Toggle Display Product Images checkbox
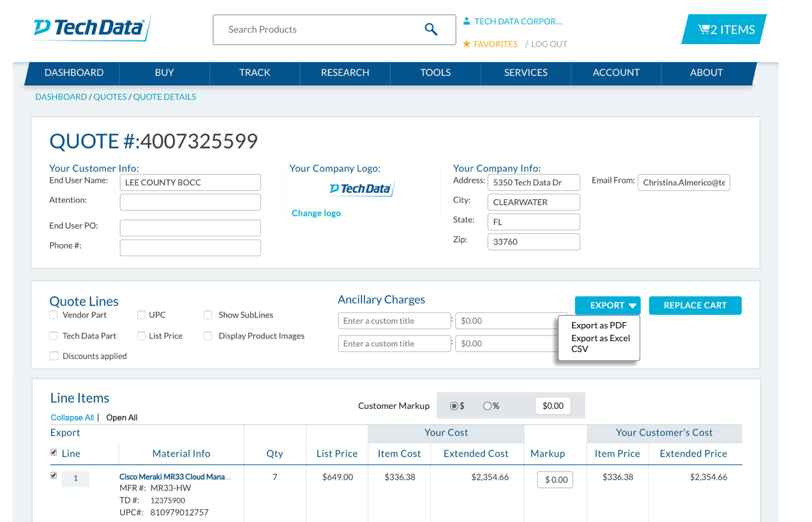The width and height of the screenshot is (812, 522). pyautogui.click(x=207, y=336)
